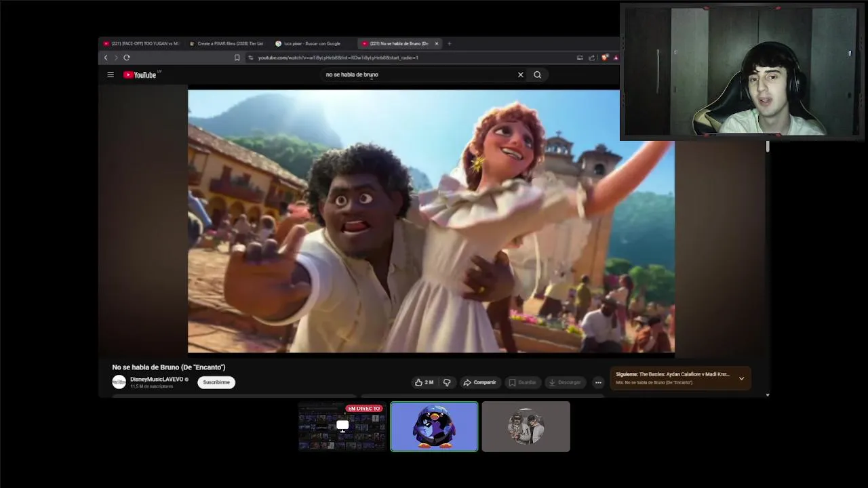The width and height of the screenshot is (868, 488).
Task: Subscribe with the Suscribirme button
Action: (x=216, y=382)
